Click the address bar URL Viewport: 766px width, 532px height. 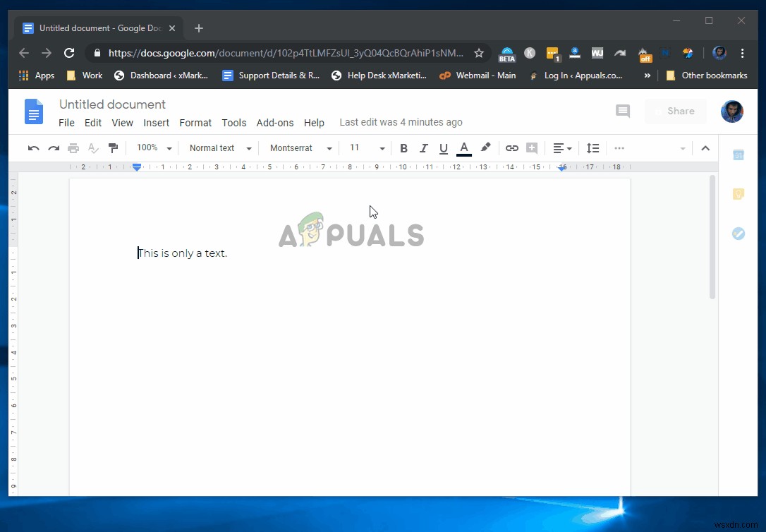click(286, 53)
